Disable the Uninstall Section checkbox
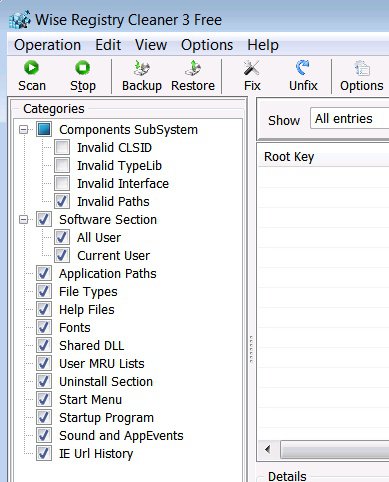The image size is (389, 482). 44,381
